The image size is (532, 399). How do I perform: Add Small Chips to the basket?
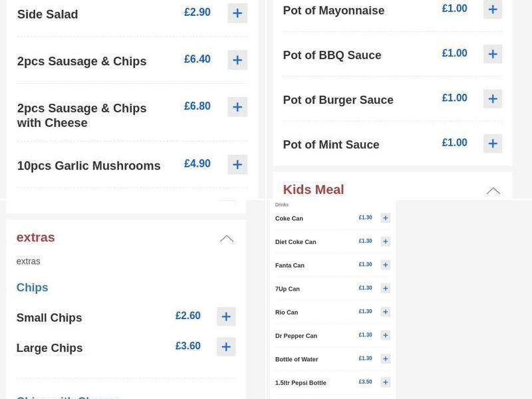pyautogui.click(x=226, y=317)
